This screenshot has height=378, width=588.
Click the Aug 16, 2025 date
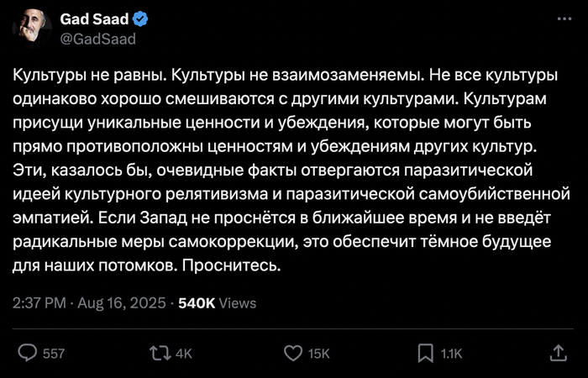(x=116, y=302)
